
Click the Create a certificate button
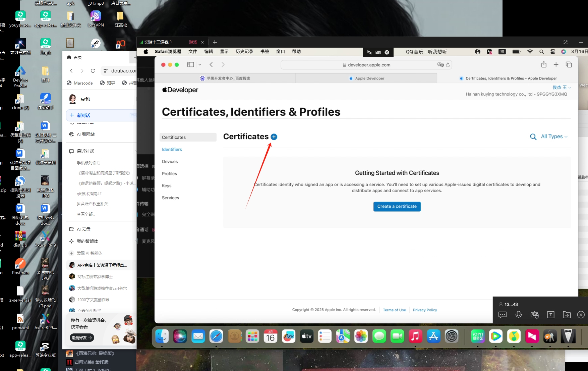coord(397,206)
